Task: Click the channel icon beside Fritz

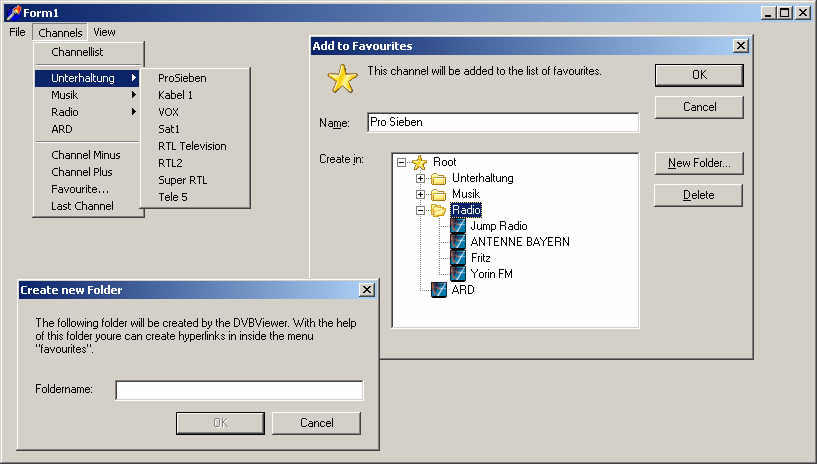Action: pyautogui.click(x=457, y=258)
